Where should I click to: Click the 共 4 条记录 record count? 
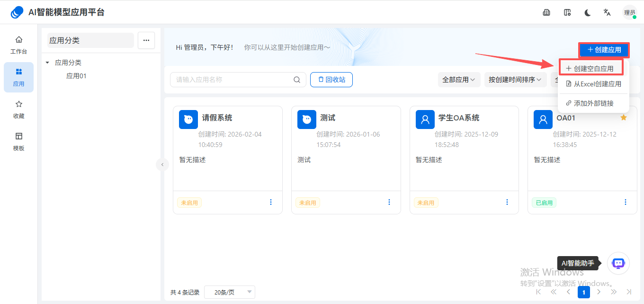click(185, 292)
